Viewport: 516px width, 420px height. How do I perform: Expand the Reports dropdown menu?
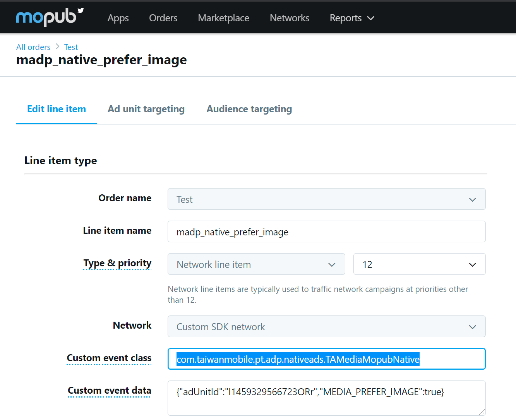click(x=352, y=18)
